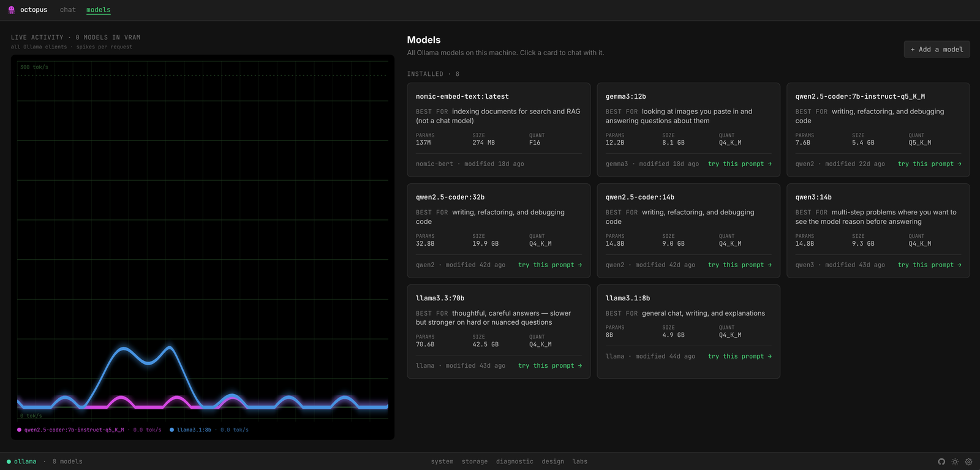Select the llama3.3:70b card title
The width and height of the screenshot is (980, 470).
(x=440, y=298)
